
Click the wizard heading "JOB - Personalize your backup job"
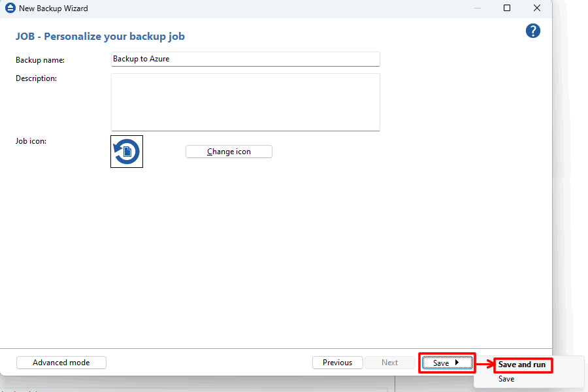pyautogui.click(x=101, y=36)
